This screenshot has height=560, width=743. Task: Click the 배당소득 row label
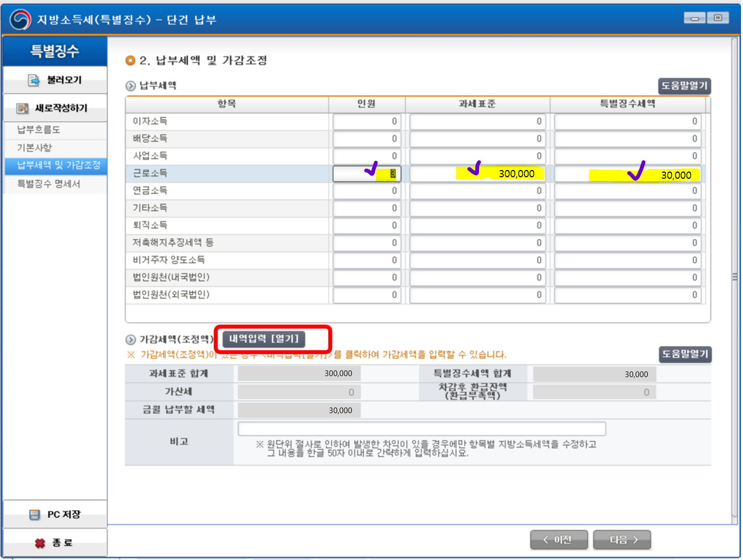tap(150, 139)
